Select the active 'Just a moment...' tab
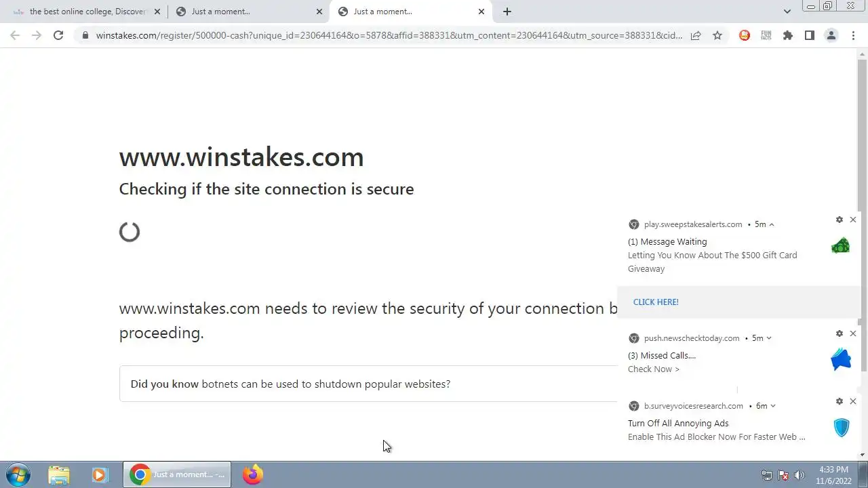The width and height of the screenshot is (868, 488). (411, 12)
